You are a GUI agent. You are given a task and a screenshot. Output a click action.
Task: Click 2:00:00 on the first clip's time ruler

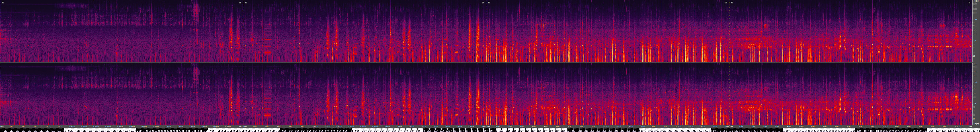144,127
